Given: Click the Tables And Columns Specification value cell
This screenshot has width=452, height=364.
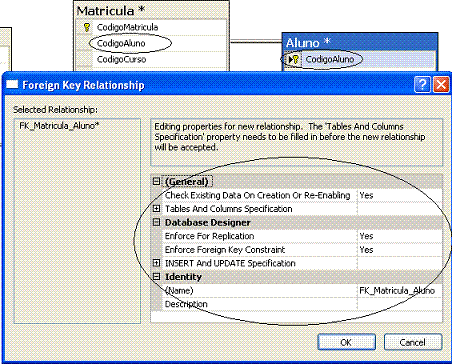Looking at the screenshot, I should pyautogui.click(x=400, y=209).
